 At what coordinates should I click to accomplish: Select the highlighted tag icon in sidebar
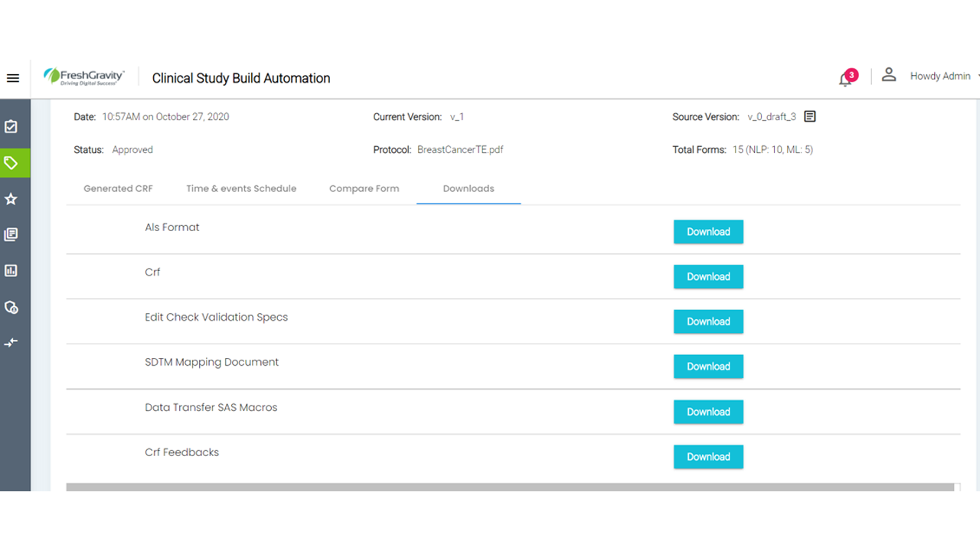pyautogui.click(x=11, y=163)
